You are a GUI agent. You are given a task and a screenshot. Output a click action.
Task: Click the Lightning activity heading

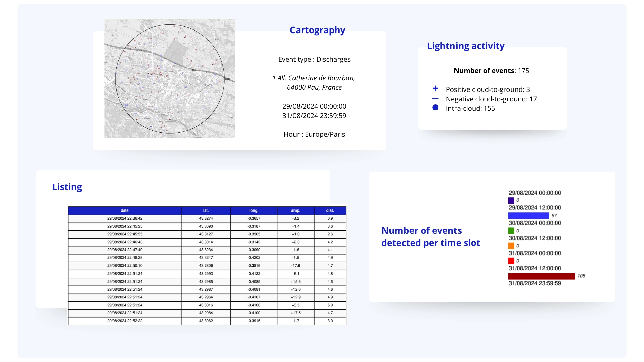[466, 46]
